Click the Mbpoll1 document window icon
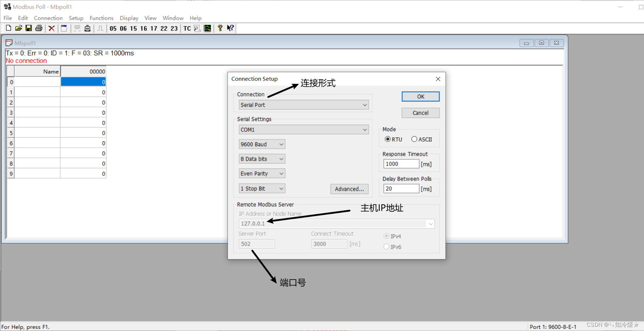The image size is (644, 331). (9, 43)
